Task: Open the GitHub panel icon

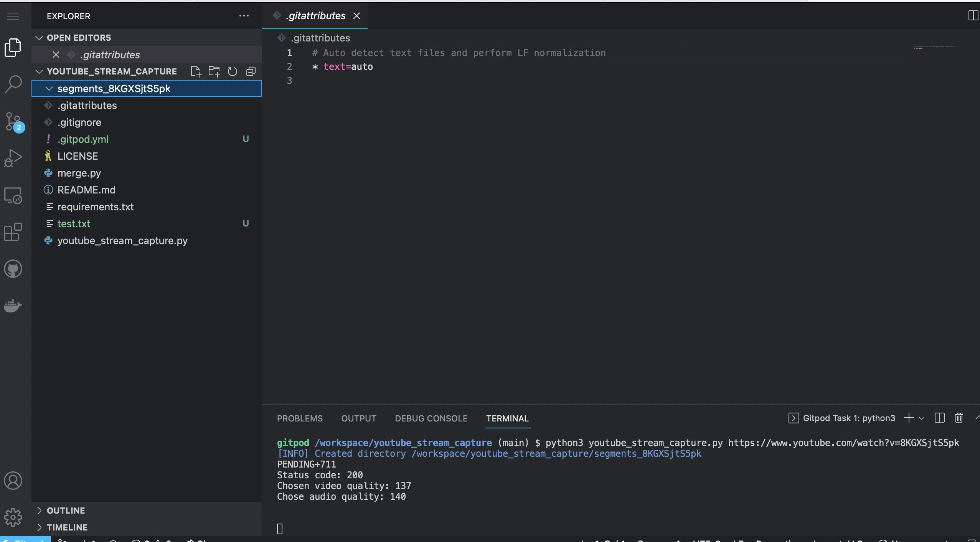Action: point(13,269)
